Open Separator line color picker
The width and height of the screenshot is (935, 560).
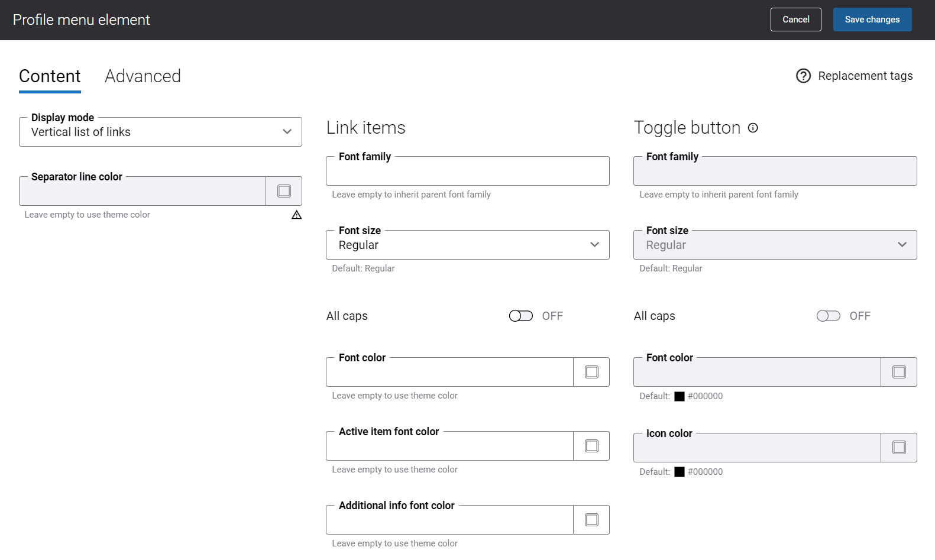coord(284,191)
